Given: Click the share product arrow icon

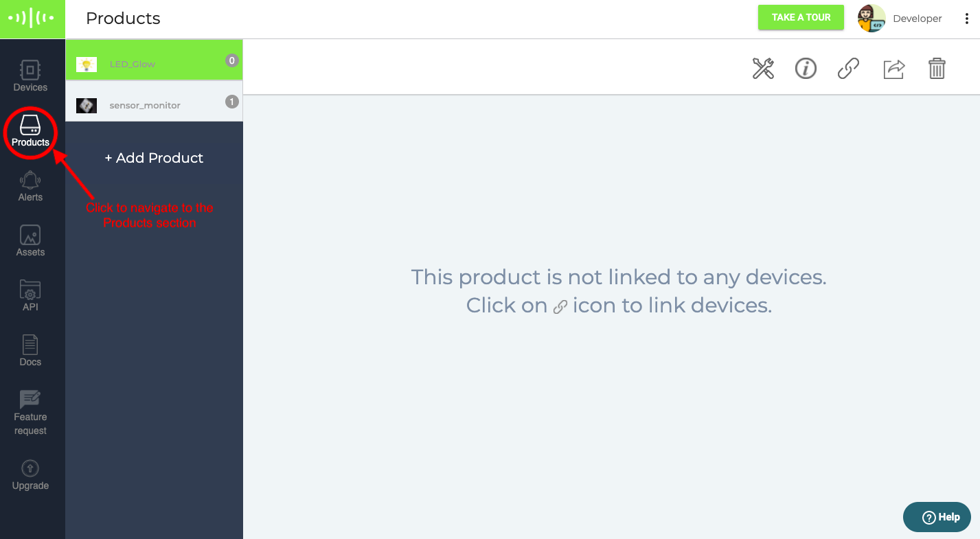Looking at the screenshot, I should (x=893, y=69).
